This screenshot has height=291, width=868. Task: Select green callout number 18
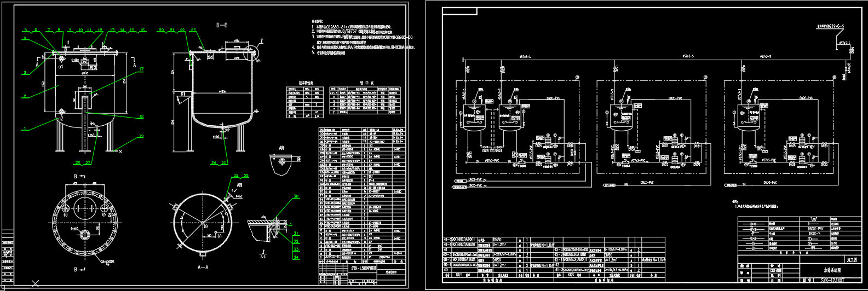pyautogui.click(x=141, y=117)
